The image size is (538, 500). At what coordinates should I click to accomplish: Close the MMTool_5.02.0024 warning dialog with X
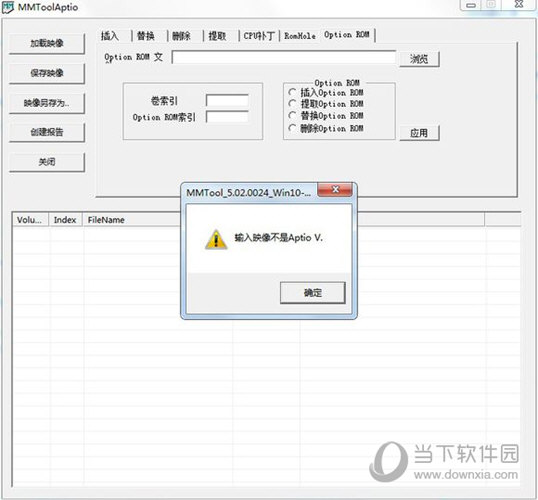coord(335,189)
